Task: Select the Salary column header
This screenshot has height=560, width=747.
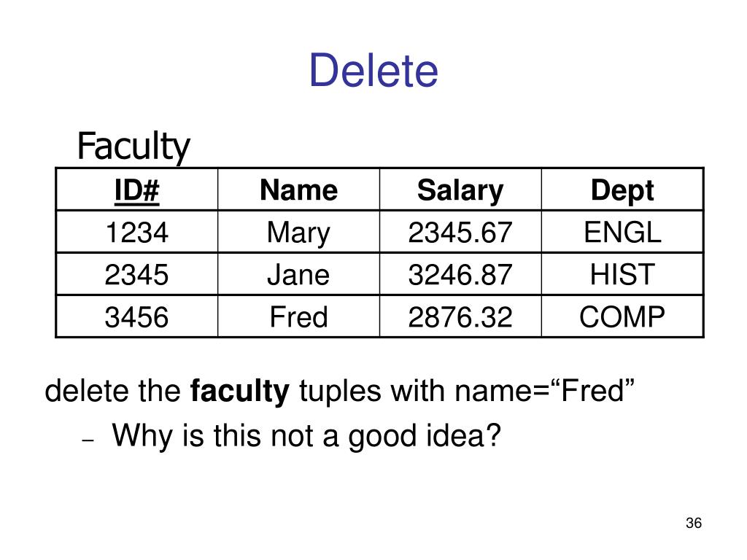Action: point(460,191)
